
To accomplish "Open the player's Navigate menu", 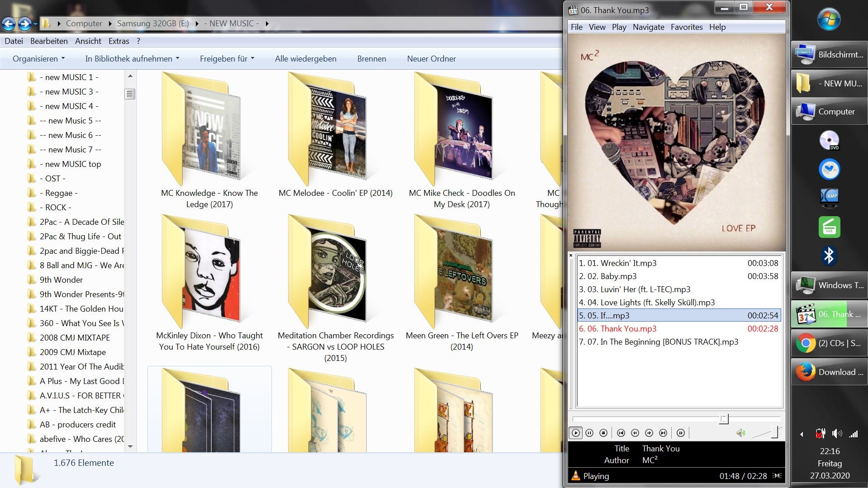I will (x=649, y=27).
